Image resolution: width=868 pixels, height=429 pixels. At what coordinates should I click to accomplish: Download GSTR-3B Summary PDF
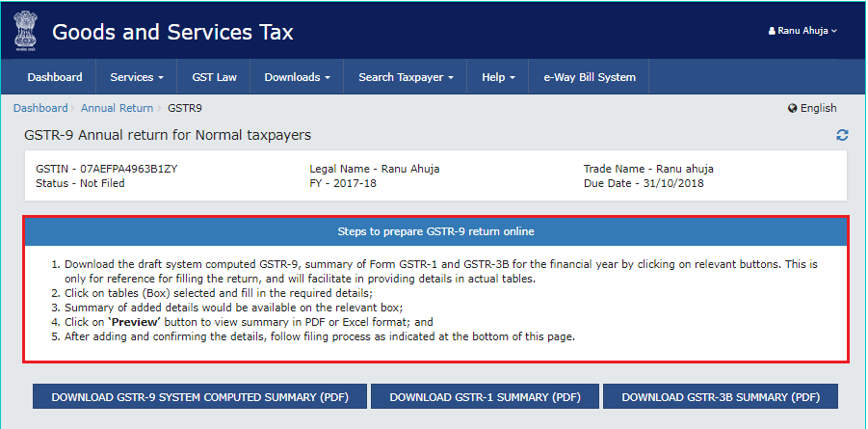point(721,397)
